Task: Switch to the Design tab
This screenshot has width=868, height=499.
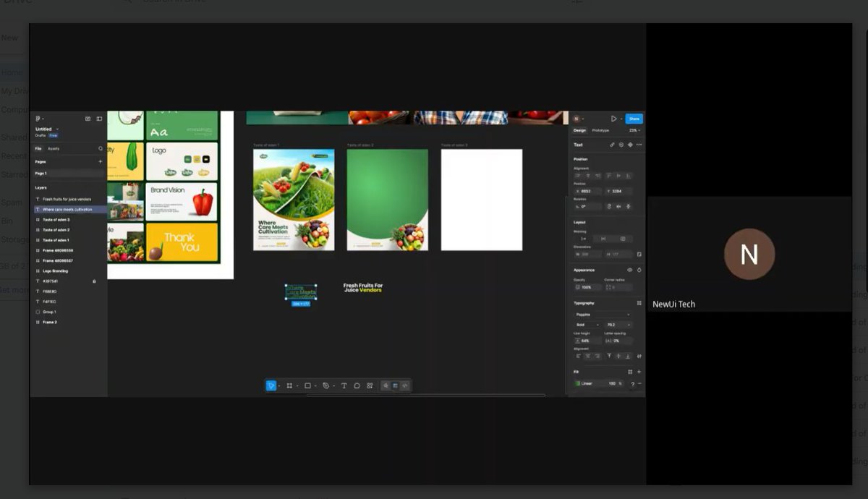Action: point(579,130)
